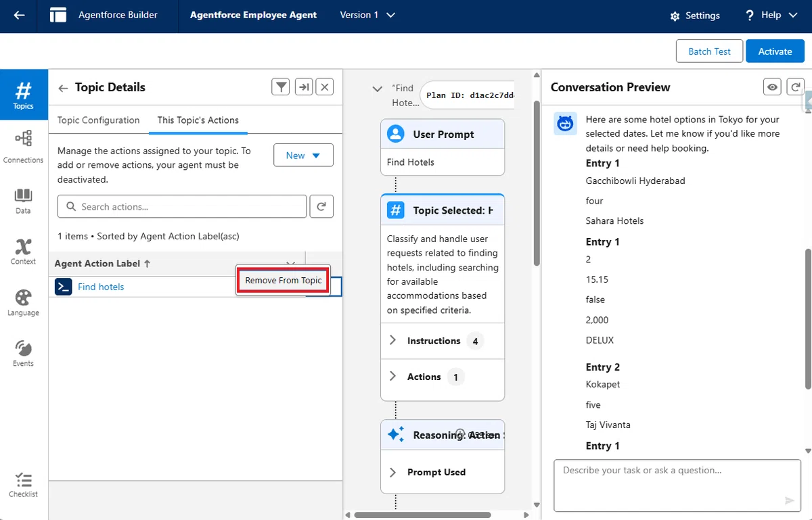Viewport: 812px width, 520px height.
Task: Toggle the Conversation Preview eye icon
Action: pyautogui.click(x=772, y=87)
